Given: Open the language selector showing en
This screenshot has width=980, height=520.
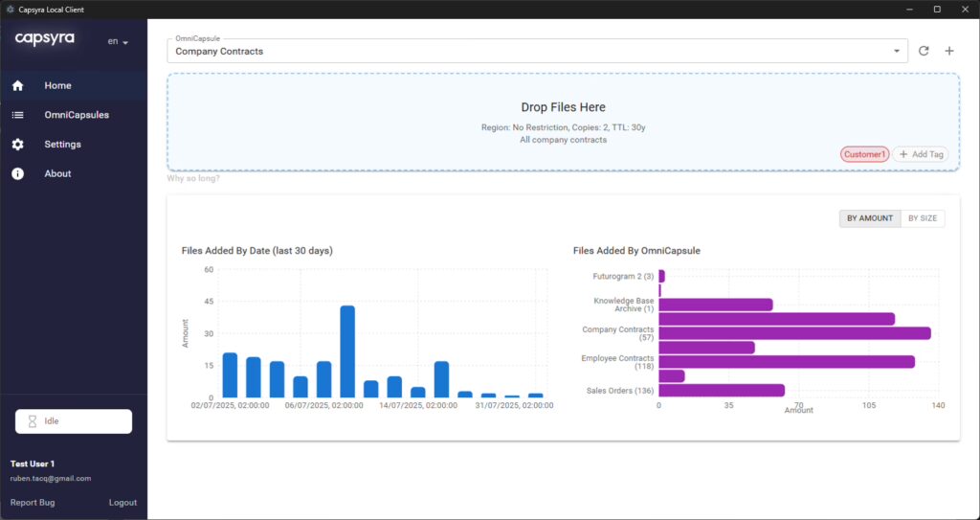Looking at the screenshot, I should (x=118, y=42).
